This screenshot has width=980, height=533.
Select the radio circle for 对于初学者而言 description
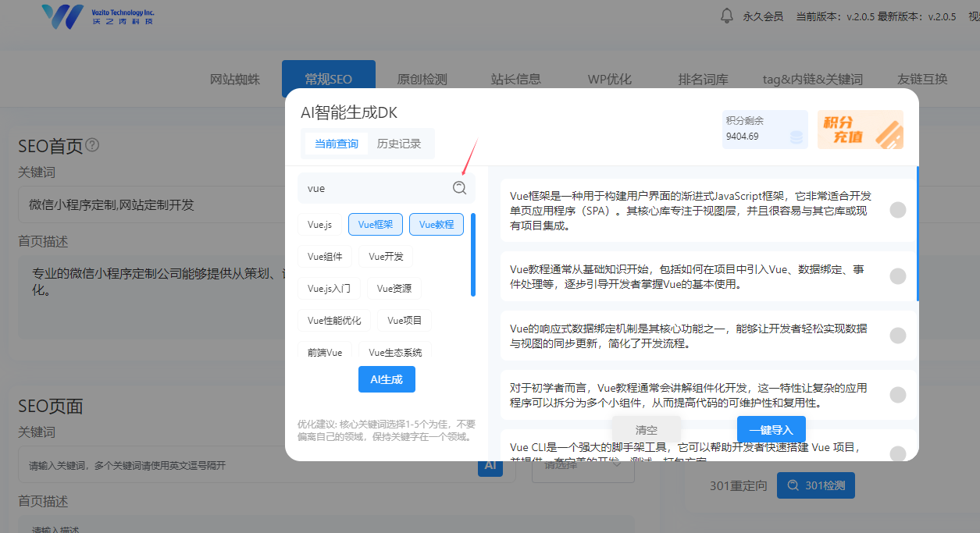point(898,395)
